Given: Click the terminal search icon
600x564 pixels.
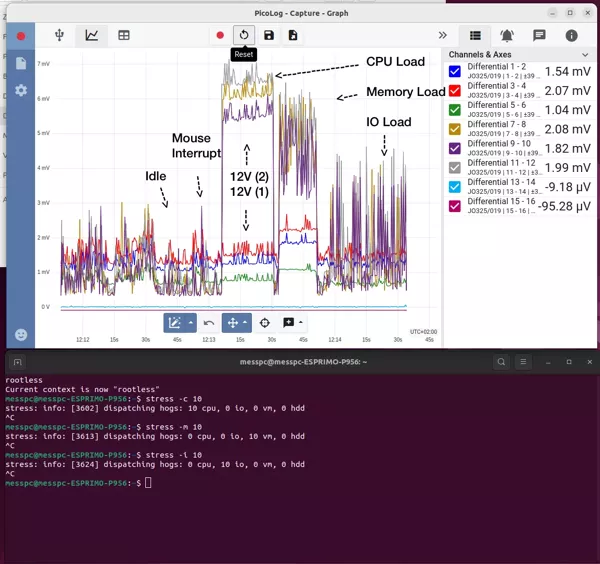Looking at the screenshot, I should (x=501, y=362).
